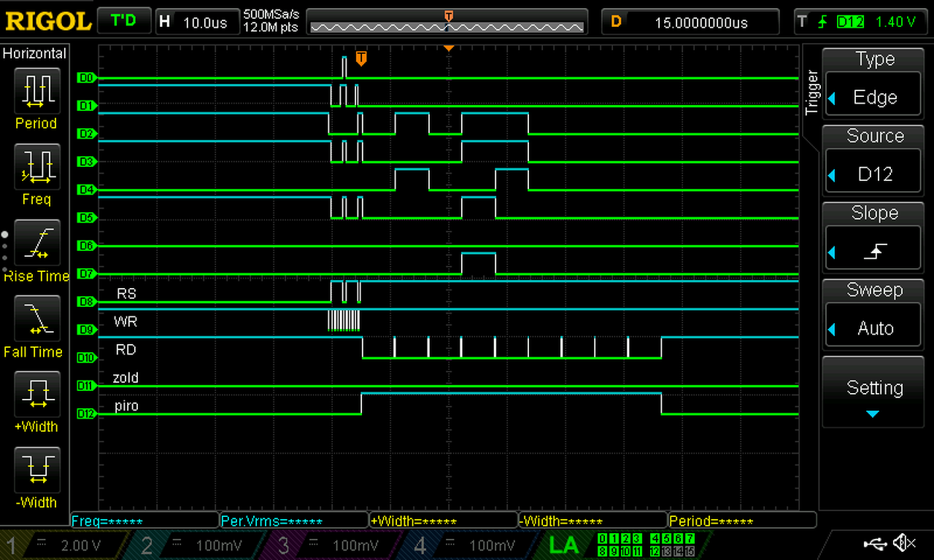
Task: Toggle analog channel 3 indicator
Action: coord(335,545)
